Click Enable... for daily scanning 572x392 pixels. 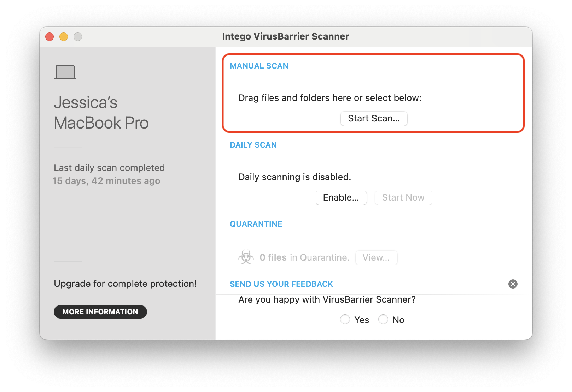click(x=341, y=198)
